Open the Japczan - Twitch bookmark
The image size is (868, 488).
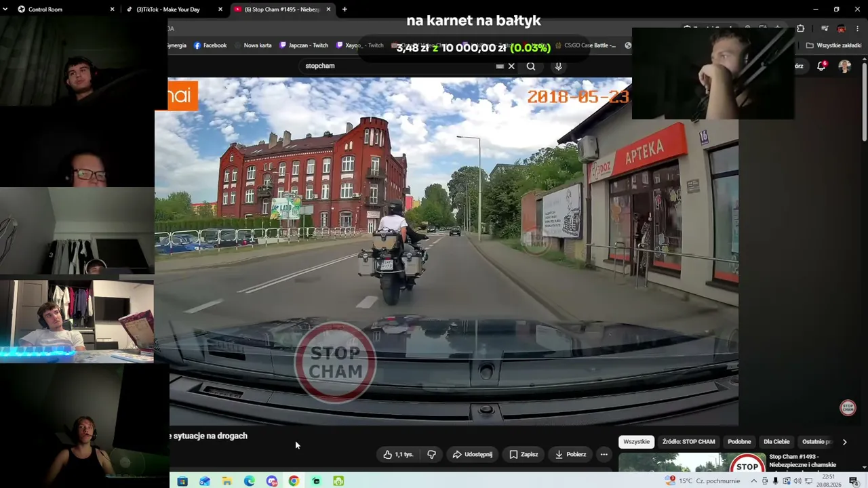303,45
